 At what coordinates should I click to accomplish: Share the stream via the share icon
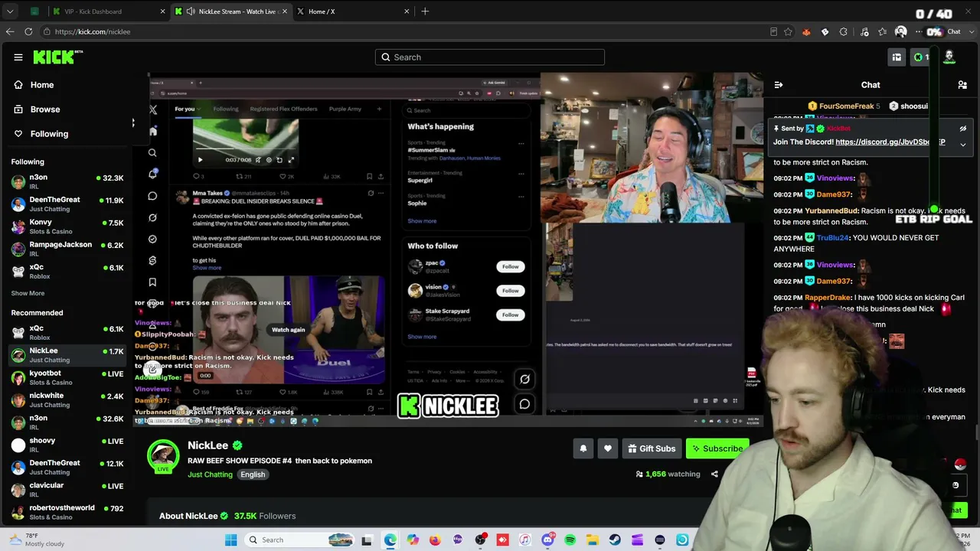[x=714, y=474]
